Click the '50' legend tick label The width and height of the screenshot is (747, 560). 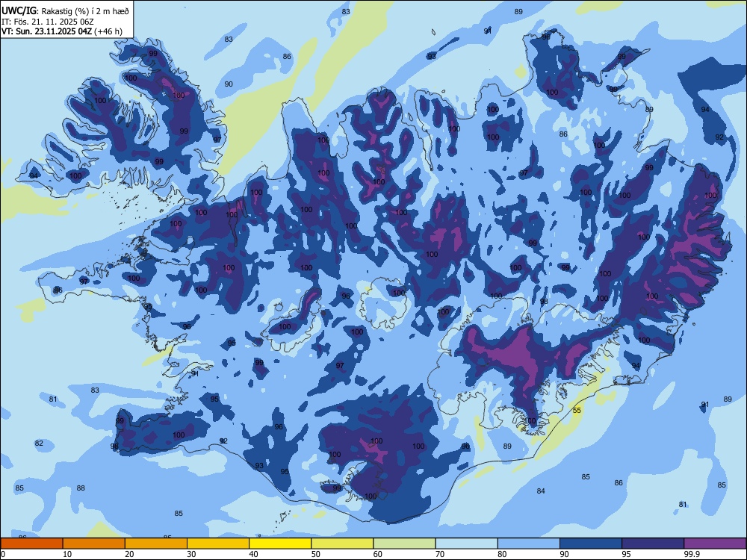click(316, 554)
